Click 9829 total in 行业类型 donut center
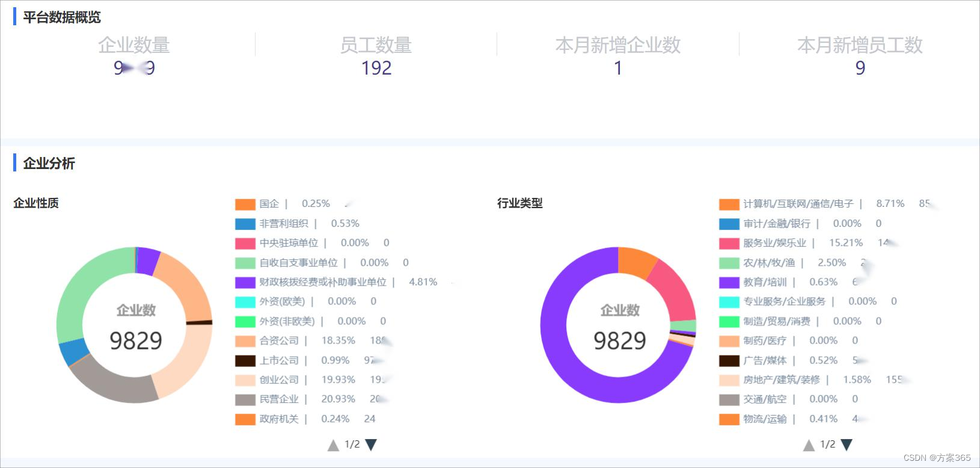The image size is (980, 468). click(620, 341)
